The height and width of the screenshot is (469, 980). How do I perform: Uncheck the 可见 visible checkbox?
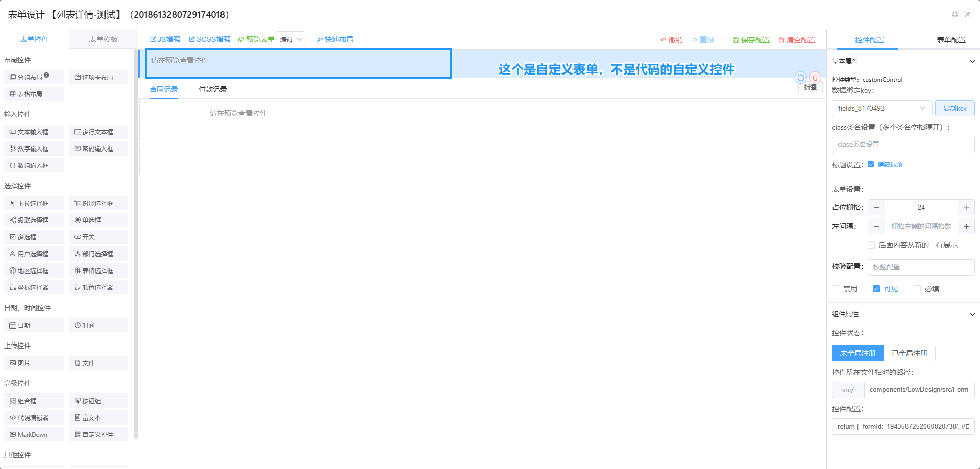[x=876, y=289]
